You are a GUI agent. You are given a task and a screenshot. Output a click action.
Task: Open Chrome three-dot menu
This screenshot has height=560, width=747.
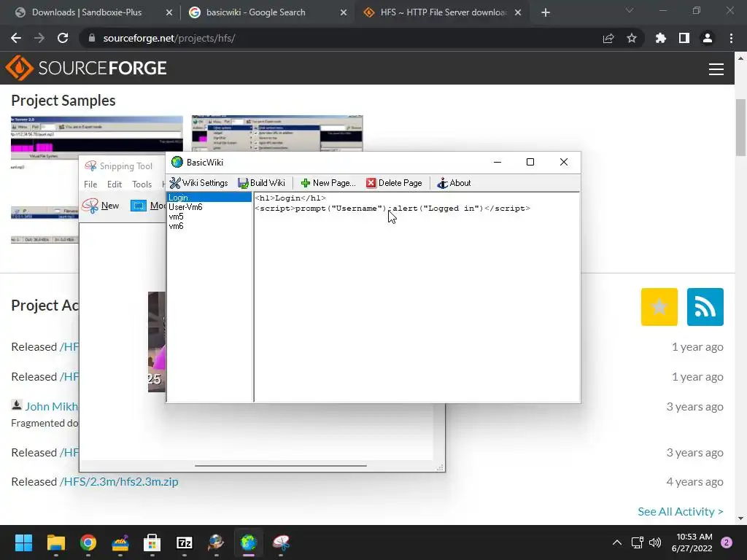click(731, 38)
